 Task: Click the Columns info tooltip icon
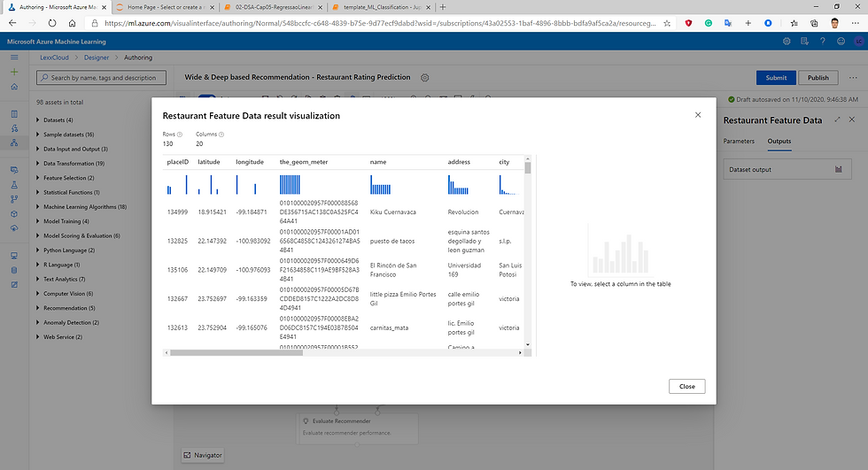221,135
